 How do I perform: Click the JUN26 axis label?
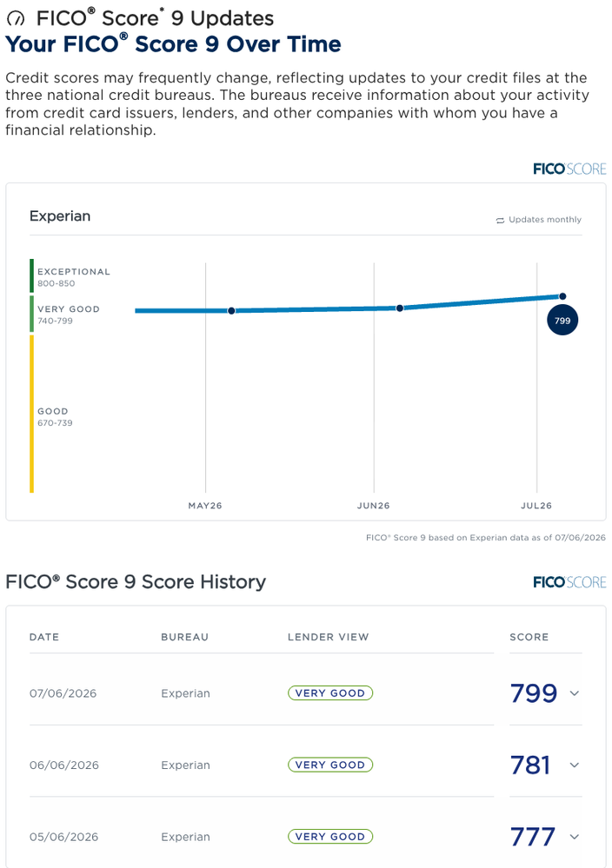(x=373, y=506)
